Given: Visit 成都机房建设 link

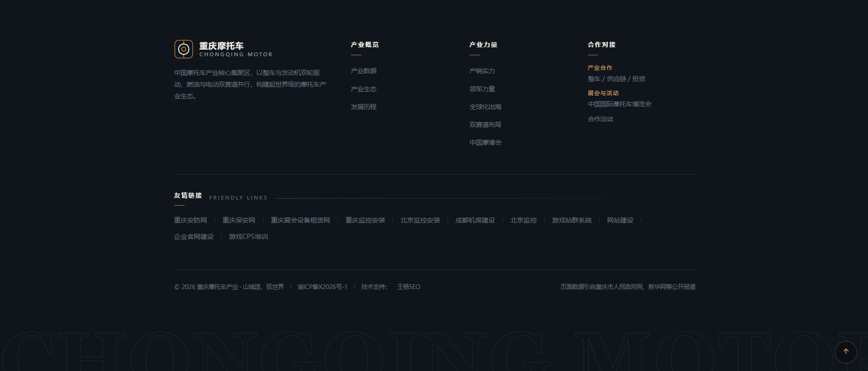Looking at the screenshot, I should 475,220.
